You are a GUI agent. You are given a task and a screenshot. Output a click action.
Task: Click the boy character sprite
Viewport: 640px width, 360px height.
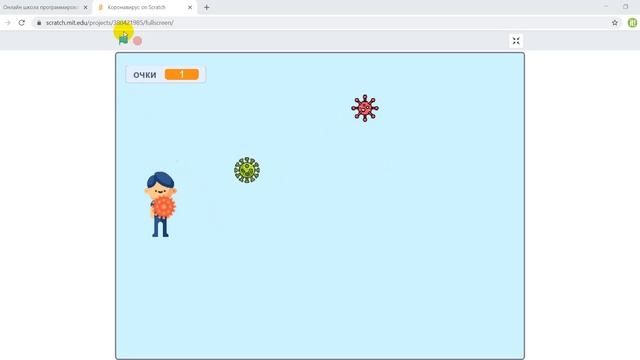coord(161,204)
